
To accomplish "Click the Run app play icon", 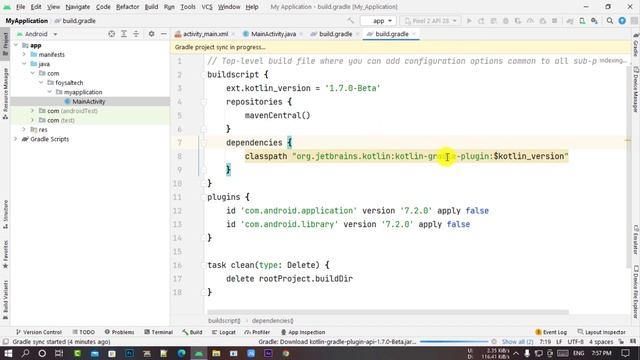I will [469, 20].
